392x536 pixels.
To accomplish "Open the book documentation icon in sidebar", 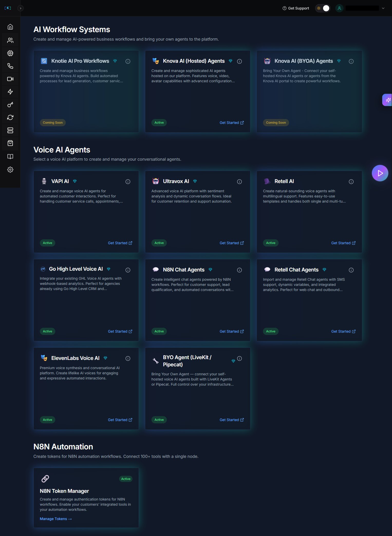I will coord(10,157).
